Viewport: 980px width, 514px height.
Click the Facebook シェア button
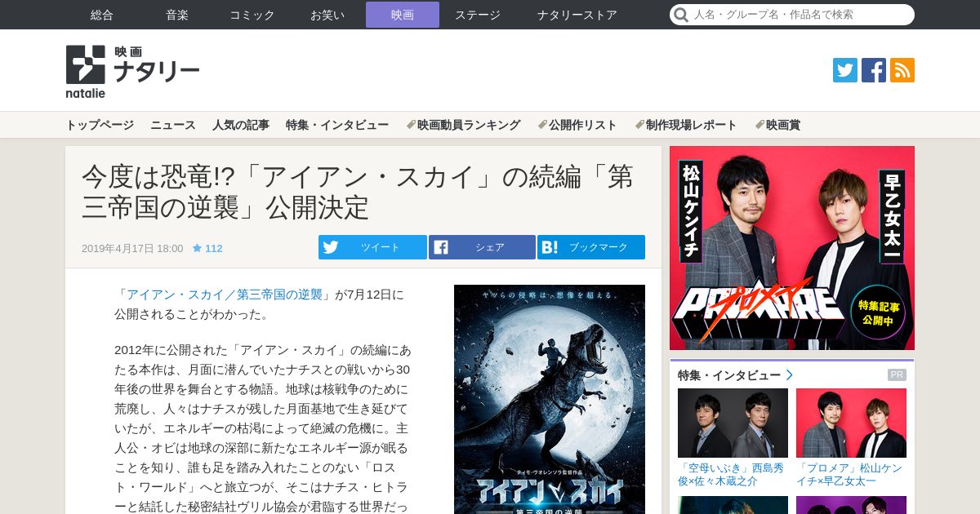(482, 247)
